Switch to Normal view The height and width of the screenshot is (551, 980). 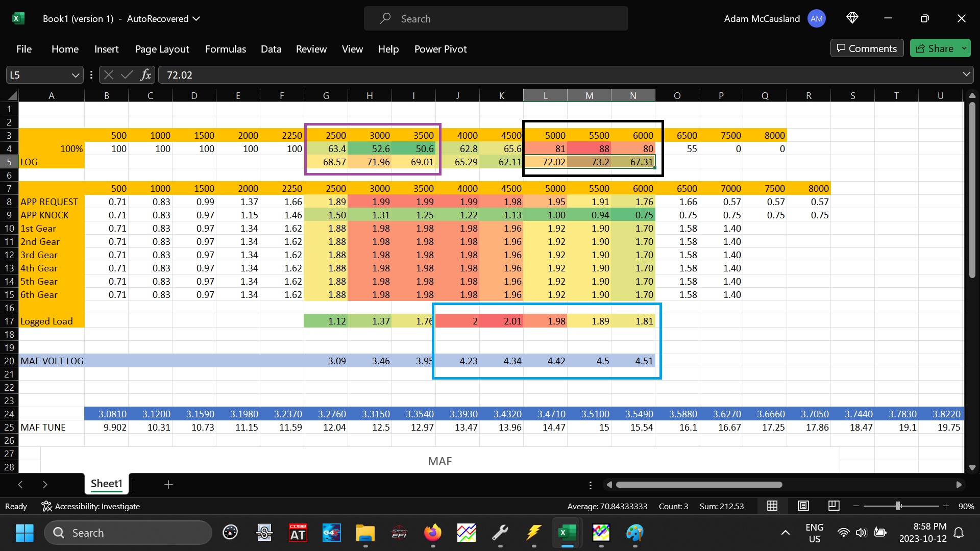pos(772,506)
